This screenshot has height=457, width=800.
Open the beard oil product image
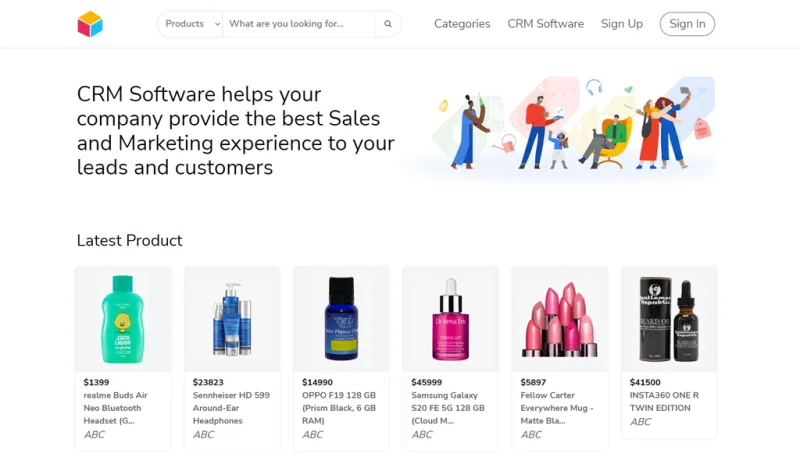point(669,319)
